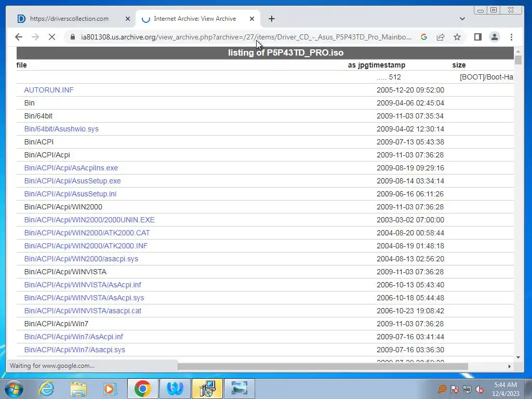The image size is (532, 399).
Task: Click the forward navigation arrow
Action: coord(35,37)
